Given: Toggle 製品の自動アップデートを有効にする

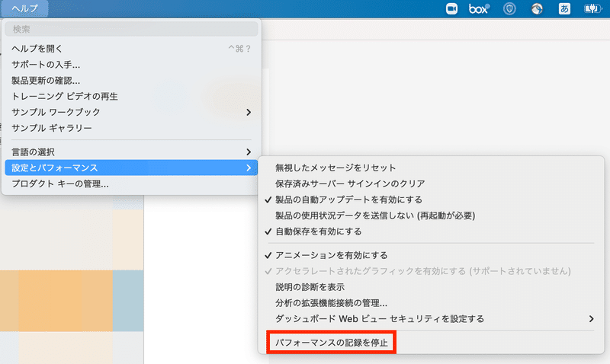Looking at the screenshot, I should click(x=431, y=200).
